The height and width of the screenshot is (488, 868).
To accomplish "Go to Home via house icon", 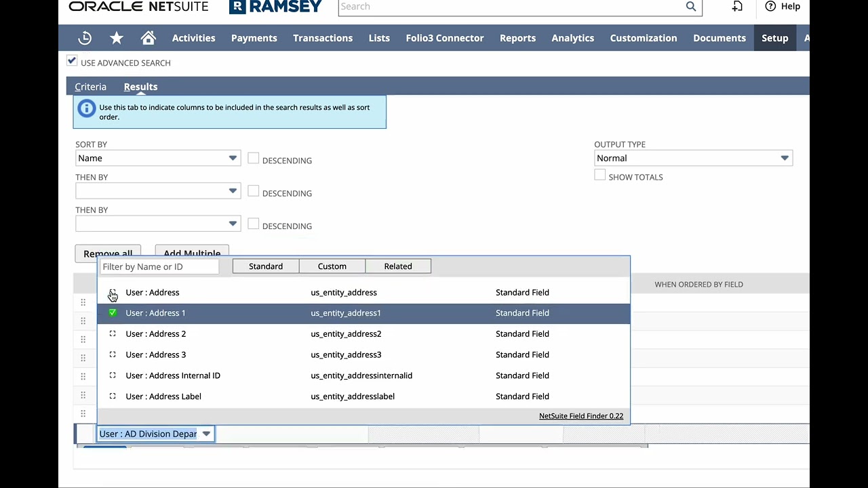I will click(149, 38).
